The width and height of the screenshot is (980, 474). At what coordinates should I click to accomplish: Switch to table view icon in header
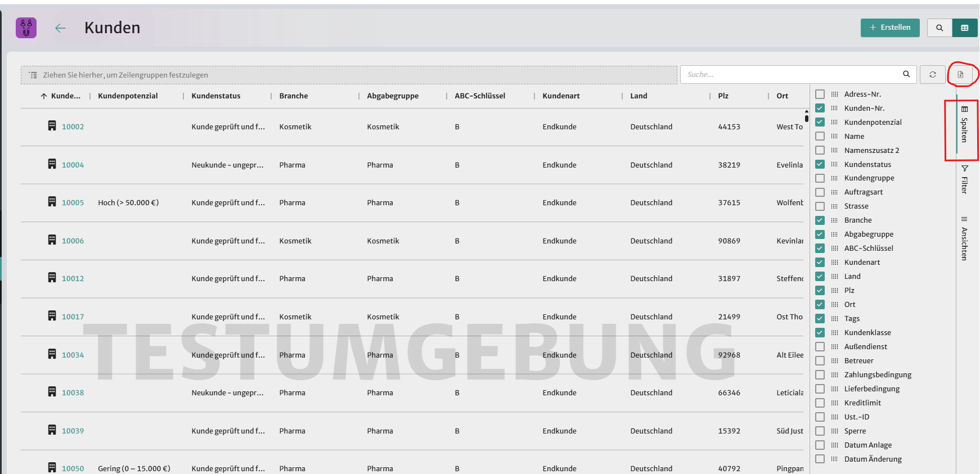pos(965,28)
